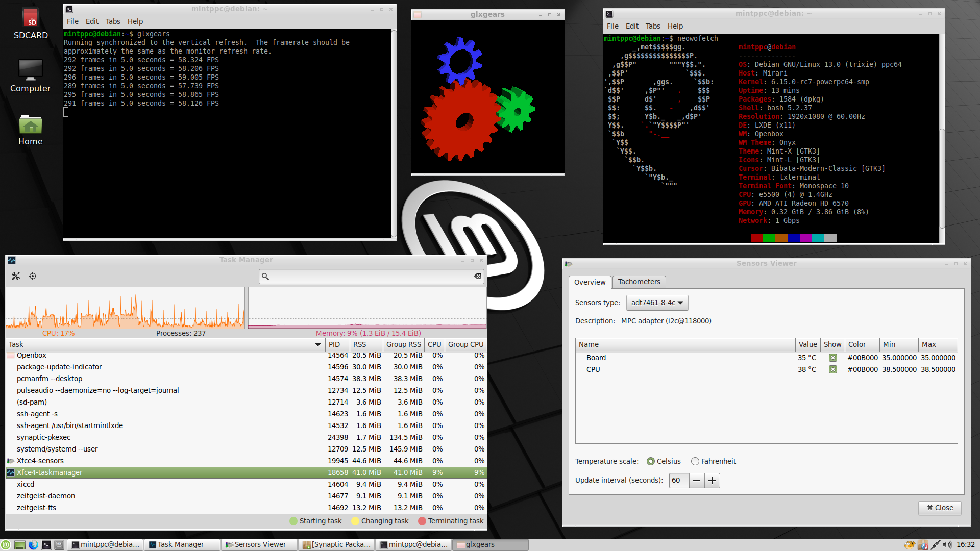980x551 pixels.
Task: Click the identify window crosshair icon
Action: (x=33, y=276)
